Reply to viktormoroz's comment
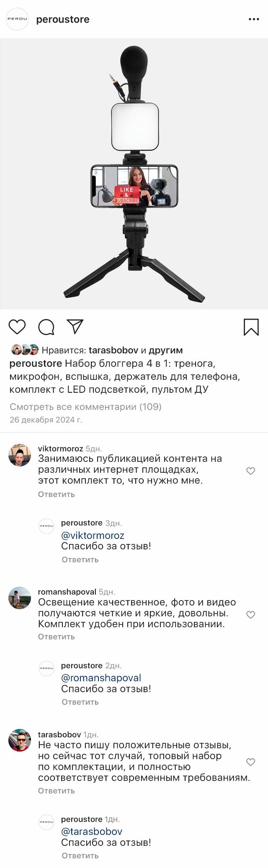This screenshot has width=268, height=868. coord(57,494)
